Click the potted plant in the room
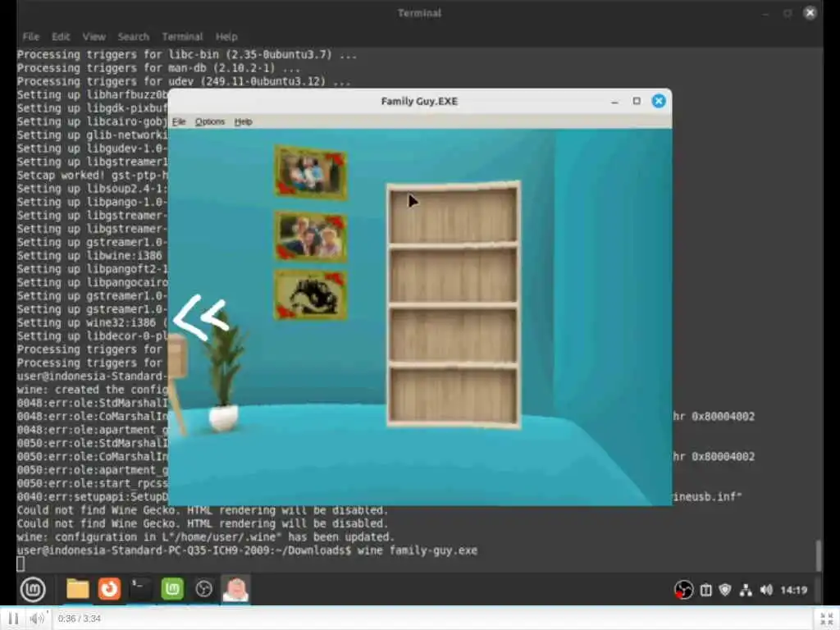 tap(225, 372)
